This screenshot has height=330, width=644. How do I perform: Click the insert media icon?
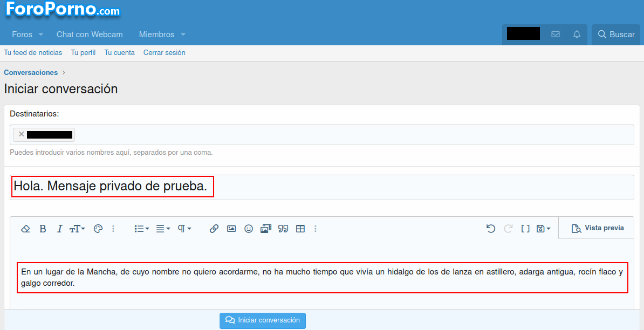265,229
